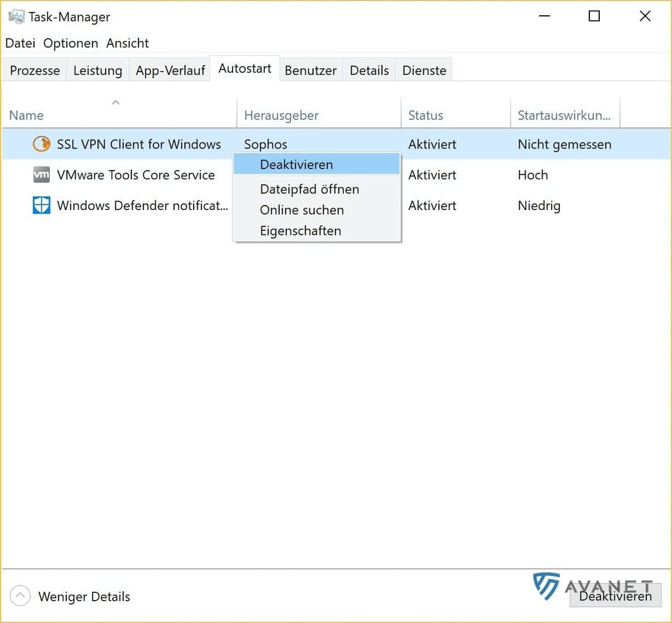Image resolution: width=672 pixels, height=623 pixels.
Task: Click the Windows Defender shield icon
Action: [x=41, y=205]
